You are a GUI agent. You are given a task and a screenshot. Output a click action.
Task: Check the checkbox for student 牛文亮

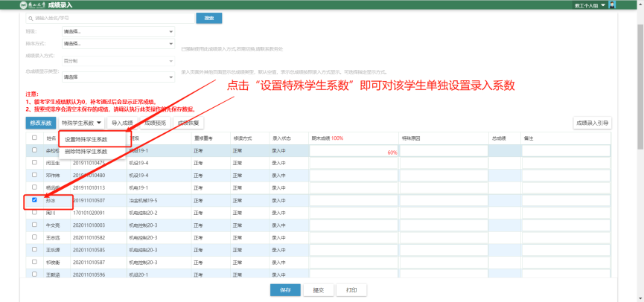tap(34, 225)
